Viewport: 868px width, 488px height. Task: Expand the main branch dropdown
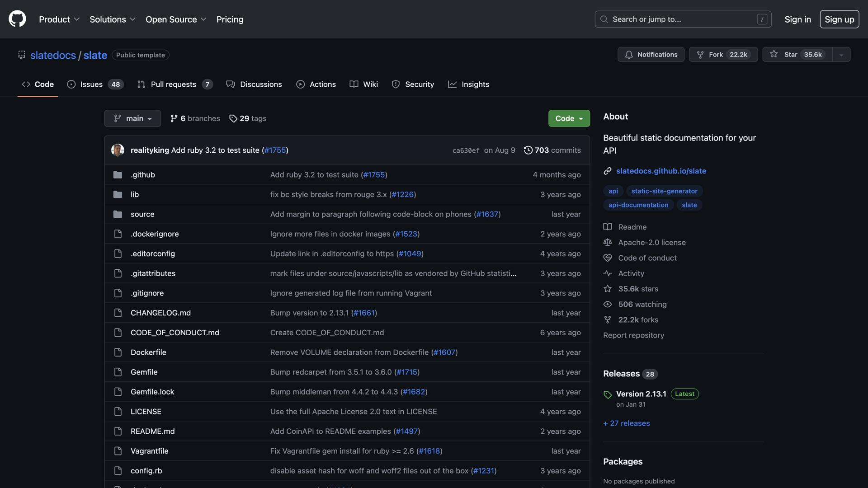[132, 118]
